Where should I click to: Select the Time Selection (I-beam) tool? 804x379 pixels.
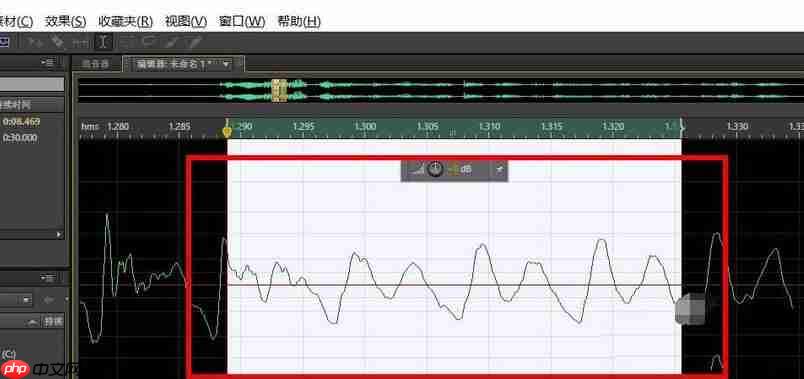[x=103, y=42]
